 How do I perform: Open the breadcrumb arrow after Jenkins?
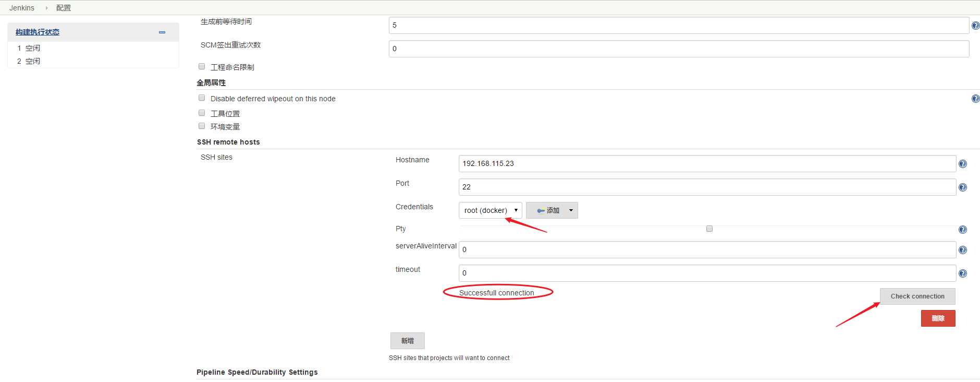(46, 8)
